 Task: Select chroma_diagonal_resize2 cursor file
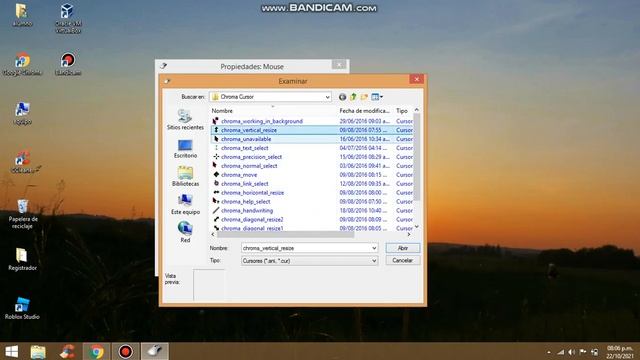[x=252, y=220]
